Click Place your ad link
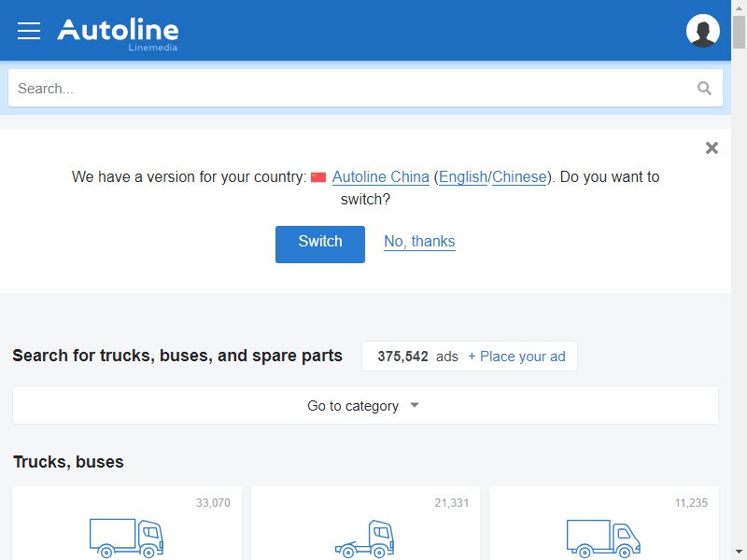 (517, 357)
